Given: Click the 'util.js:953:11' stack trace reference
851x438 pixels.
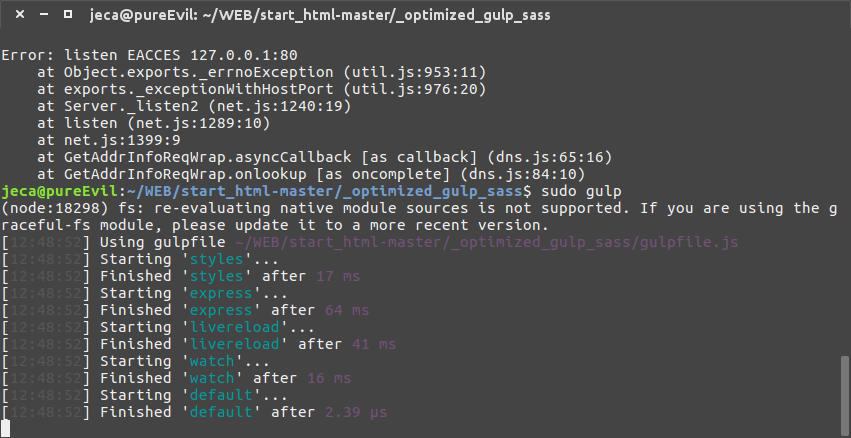Looking at the screenshot, I should click(415, 72).
